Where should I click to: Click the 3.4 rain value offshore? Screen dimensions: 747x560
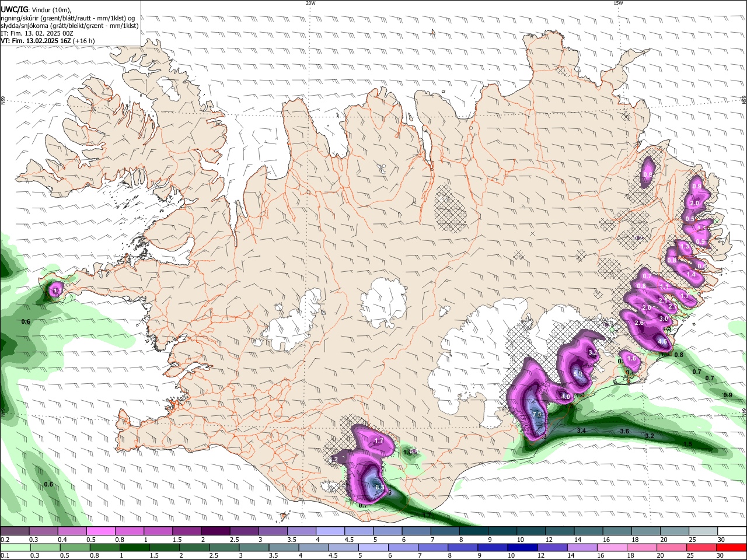[x=581, y=430]
